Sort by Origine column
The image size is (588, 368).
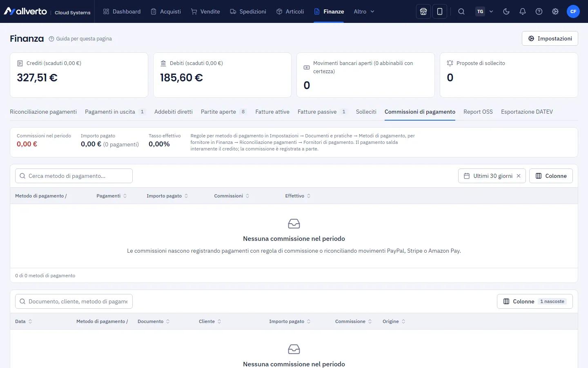(394, 321)
